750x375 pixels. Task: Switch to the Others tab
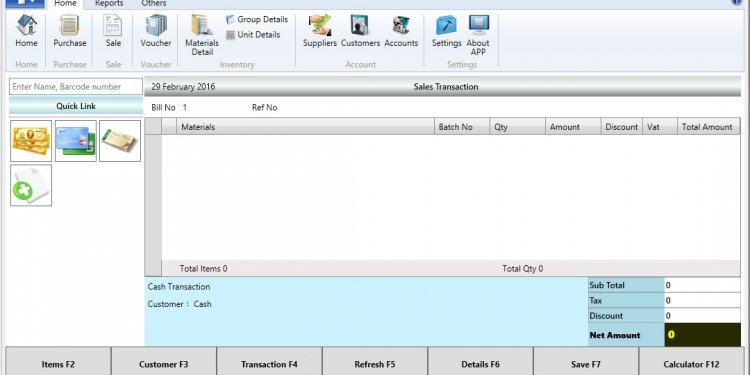pyautogui.click(x=154, y=4)
